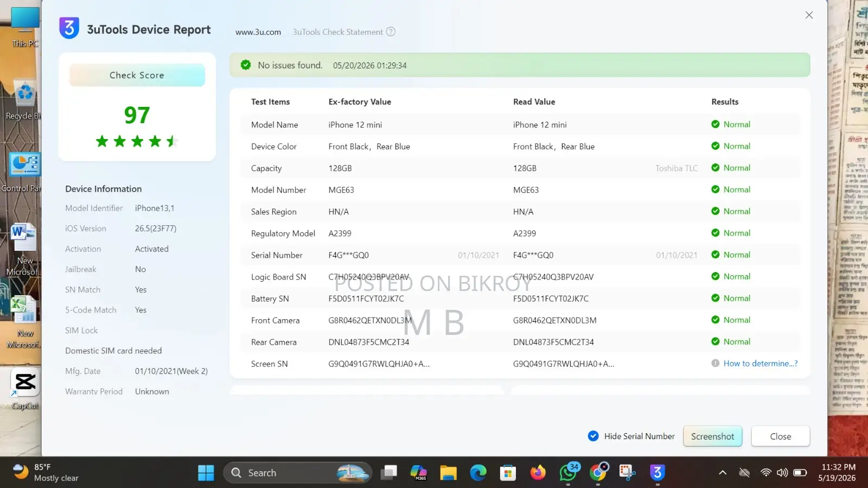This screenshot has height=488, width=868.
Task: Click the 3uTools logo in the report header
Action: tap(69, 28)
